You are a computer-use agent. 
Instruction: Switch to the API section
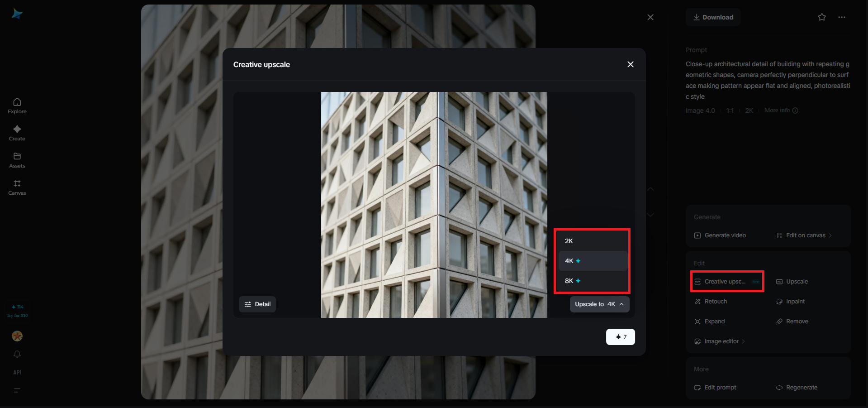[17, 372]
